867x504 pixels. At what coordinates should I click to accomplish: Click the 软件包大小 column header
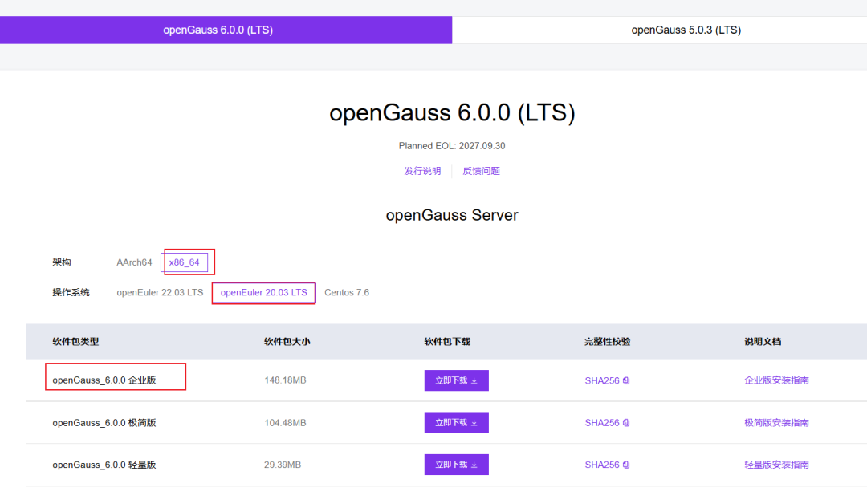tap(287, 342)
